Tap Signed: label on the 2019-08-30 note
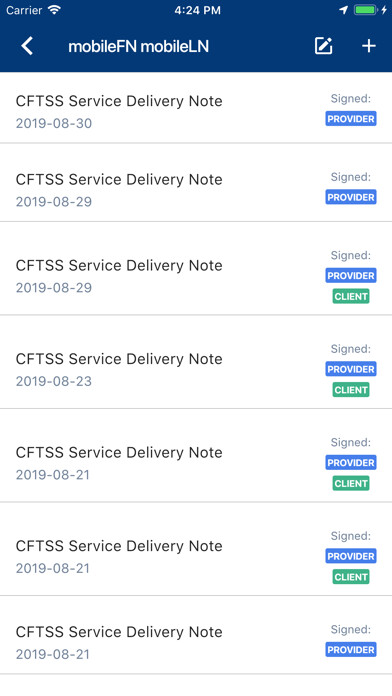392x696 pixels. point(351,99)
